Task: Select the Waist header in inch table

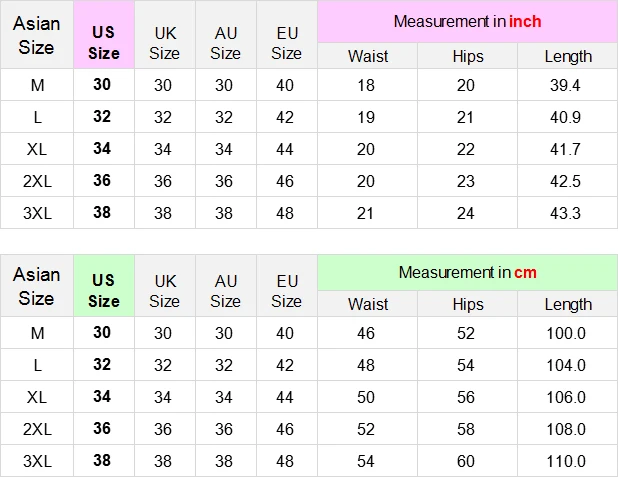Action: 368,56
